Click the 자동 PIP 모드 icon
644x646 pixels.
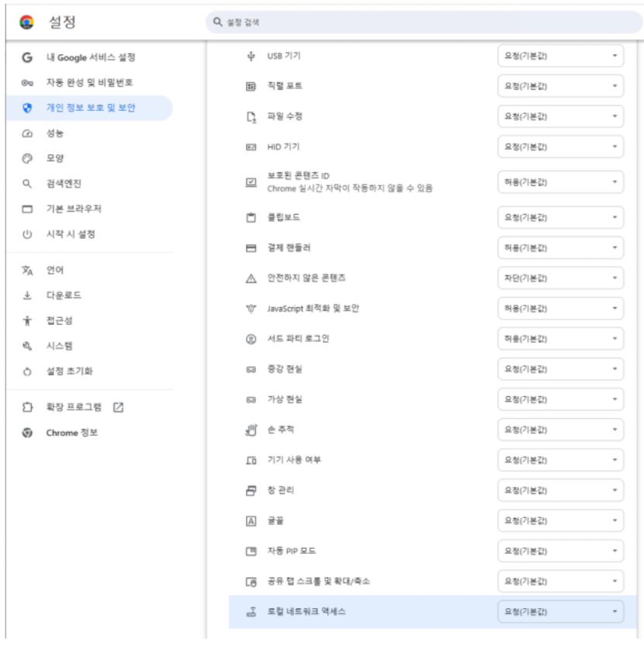click(x=251, y=551)
